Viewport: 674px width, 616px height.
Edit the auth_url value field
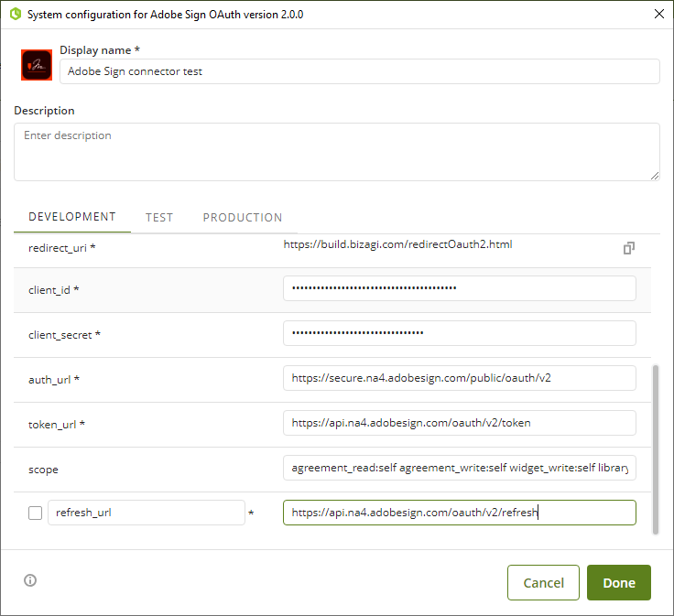coord(460,378)
